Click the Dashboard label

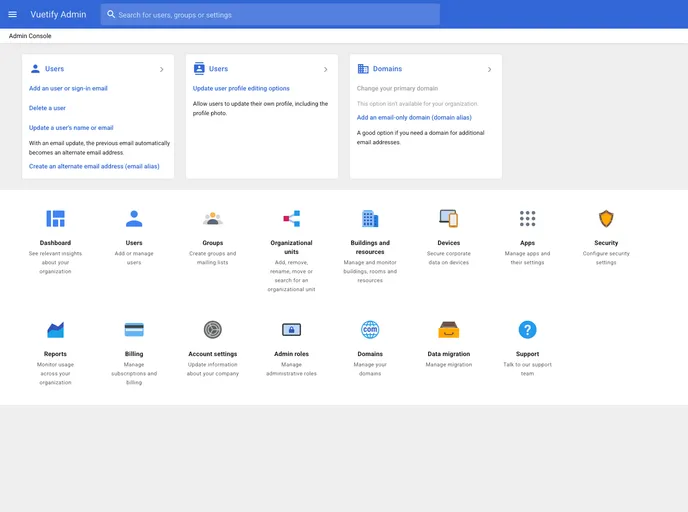[x=55, y=243]
